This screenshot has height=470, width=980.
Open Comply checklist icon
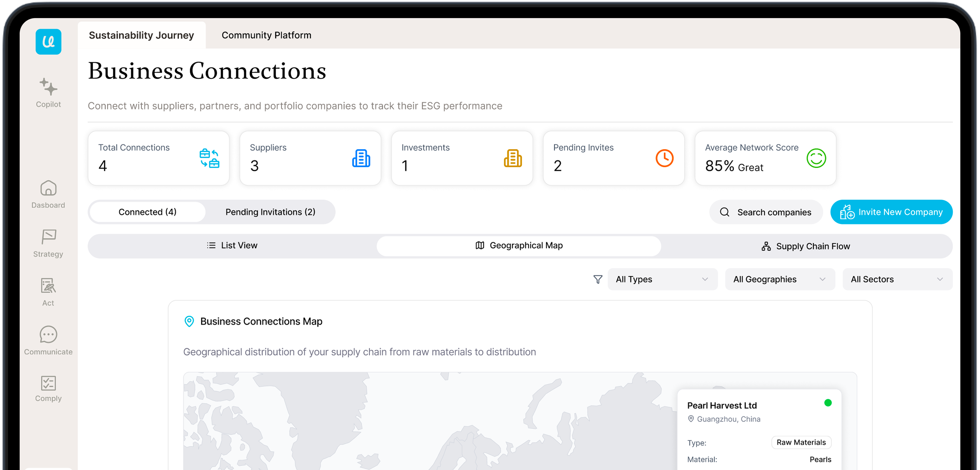point(48,383)
